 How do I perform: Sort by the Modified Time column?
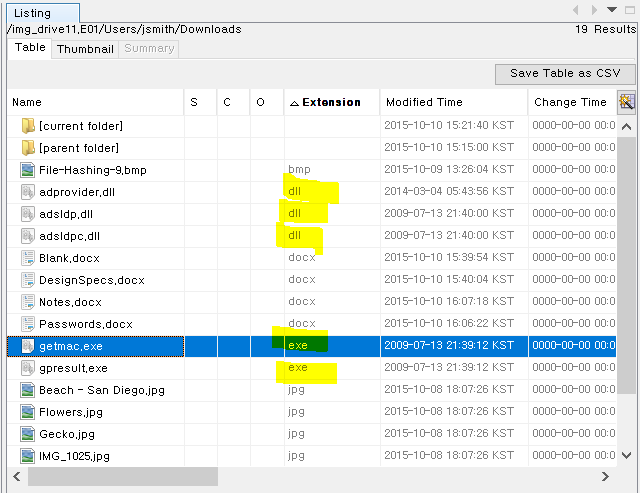click(x=453, y=102)
